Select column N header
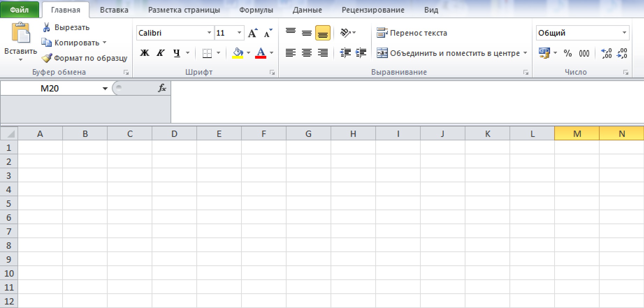The image size is (644, 308). [622, 134]
